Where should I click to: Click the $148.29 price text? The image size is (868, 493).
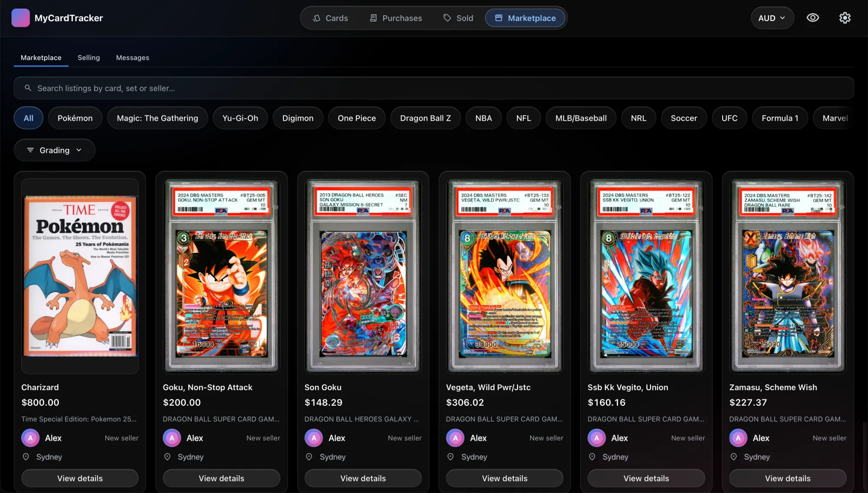[x=323, y=403]
